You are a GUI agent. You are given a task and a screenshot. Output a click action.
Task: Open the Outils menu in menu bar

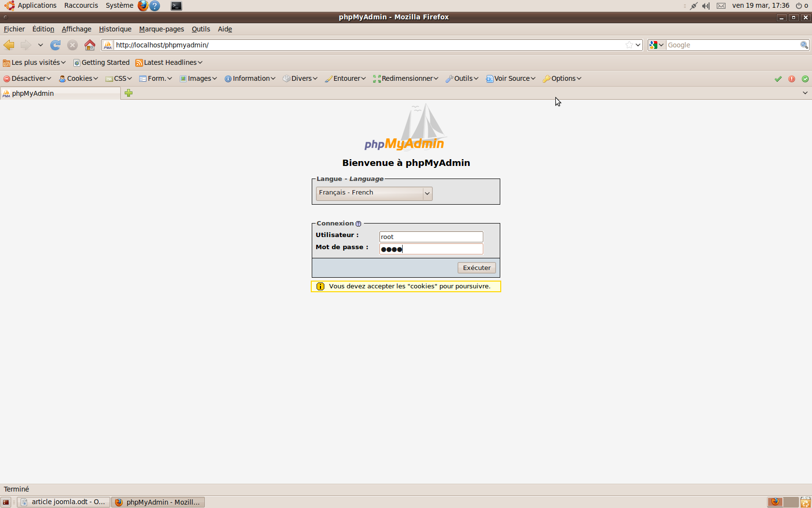(x=201, y=29)
